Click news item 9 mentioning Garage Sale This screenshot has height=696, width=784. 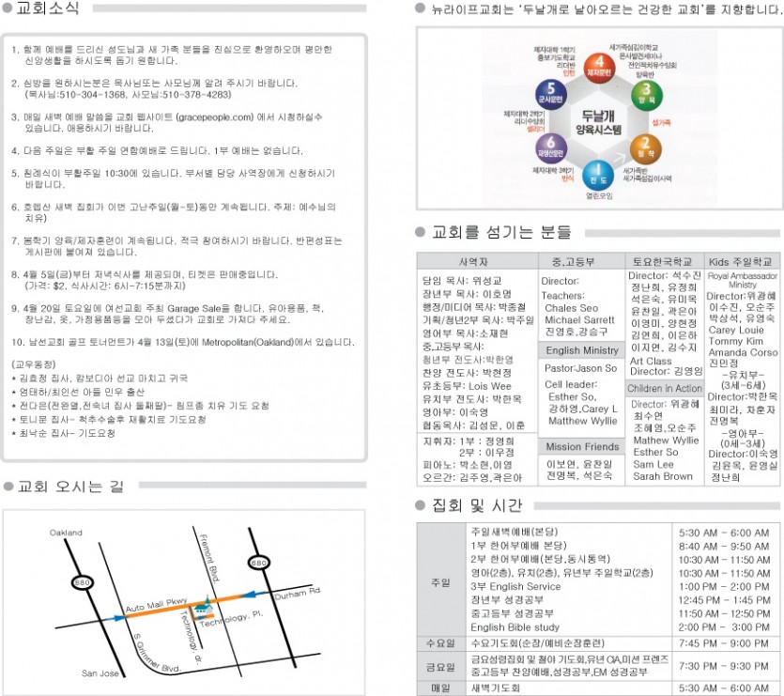coord(168,314)
